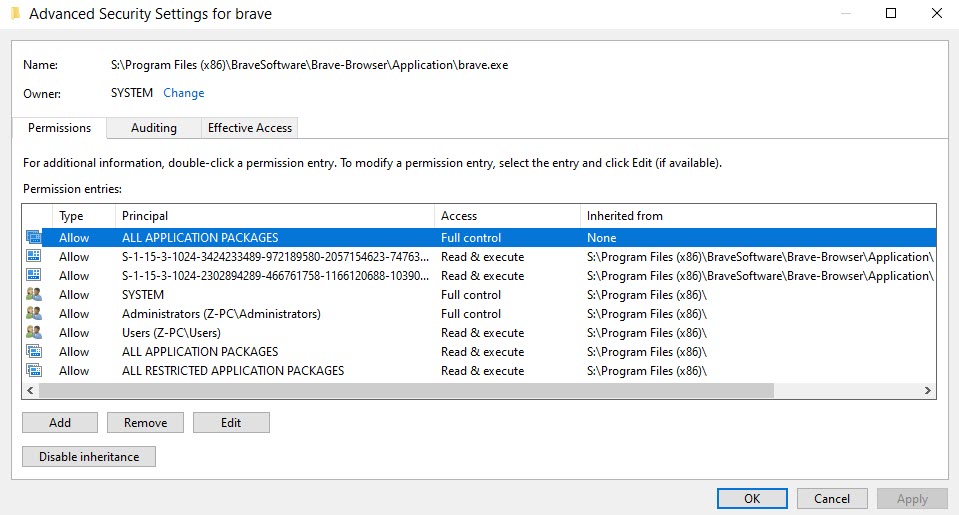Screen dimensions: 959x515
Task: Click the Change owner link
Action: [x=183, y=93]
